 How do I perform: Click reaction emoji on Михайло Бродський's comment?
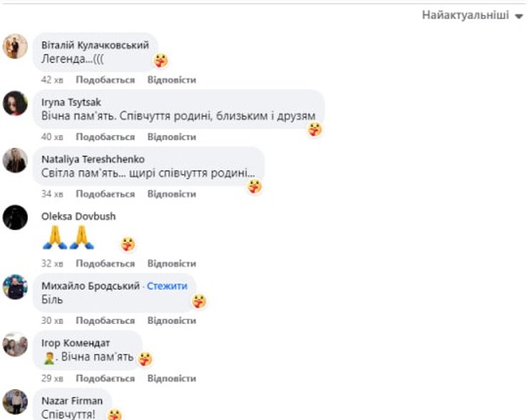pyautogui.click(x=198, y=301)
